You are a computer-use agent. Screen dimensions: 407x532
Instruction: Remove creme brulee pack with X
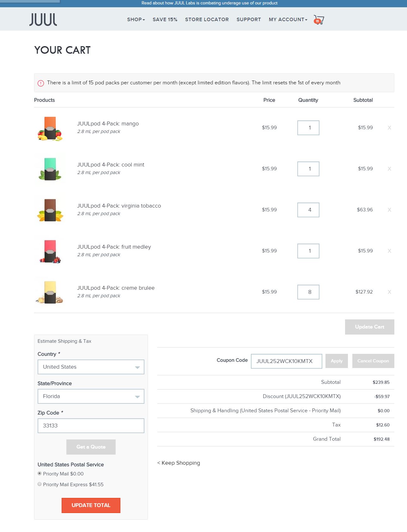click(x=389, y=292)
